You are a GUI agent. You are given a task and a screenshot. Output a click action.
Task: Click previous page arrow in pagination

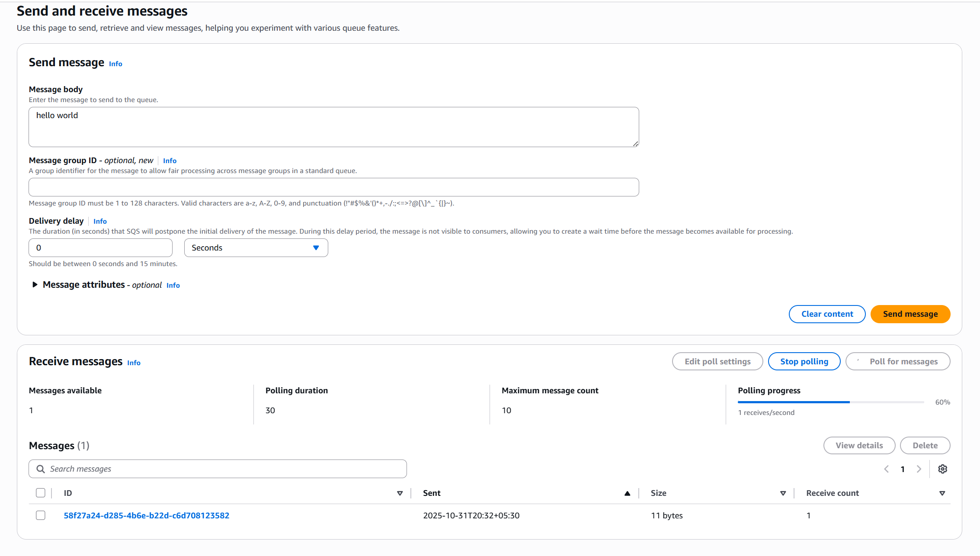point(886,469)
